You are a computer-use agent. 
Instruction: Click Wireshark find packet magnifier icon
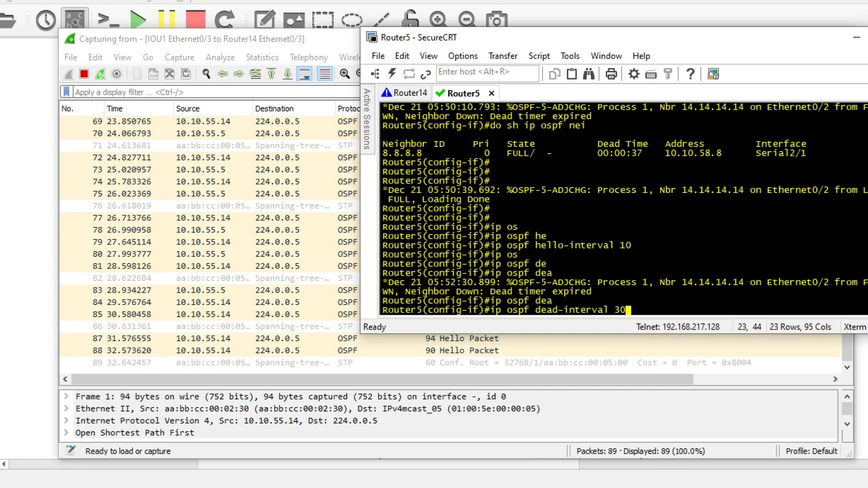[206, 74]
